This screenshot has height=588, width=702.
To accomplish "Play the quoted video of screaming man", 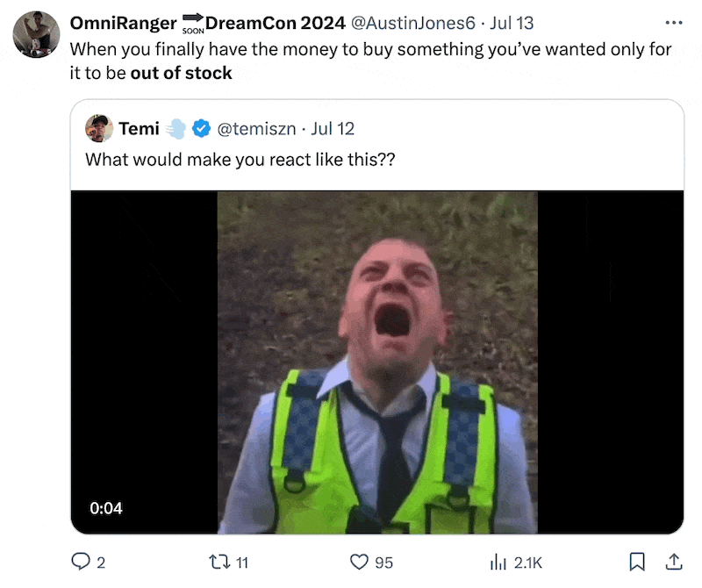I will [x=377, y=362].
